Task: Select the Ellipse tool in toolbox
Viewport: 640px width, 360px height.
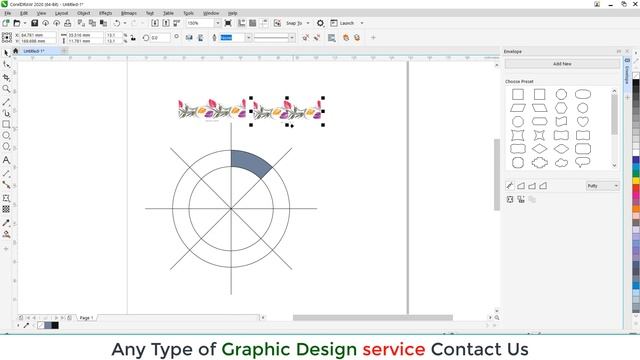Action: 6,135
